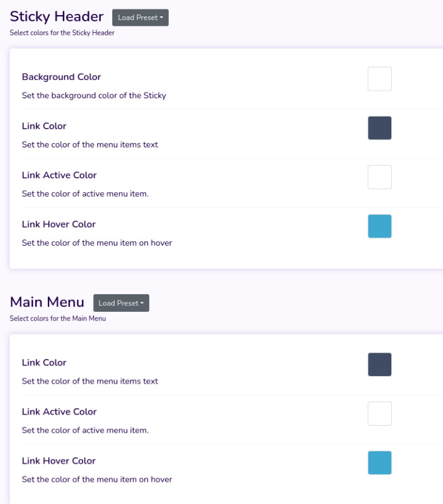Open the Sticky Header Load Preset dropdown

tap(140, 18)
